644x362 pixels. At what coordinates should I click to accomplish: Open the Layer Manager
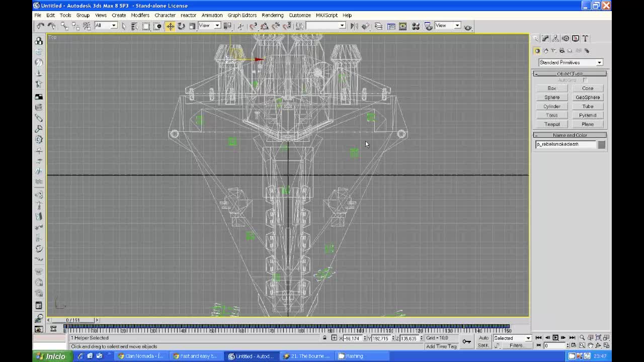[378, 26]
